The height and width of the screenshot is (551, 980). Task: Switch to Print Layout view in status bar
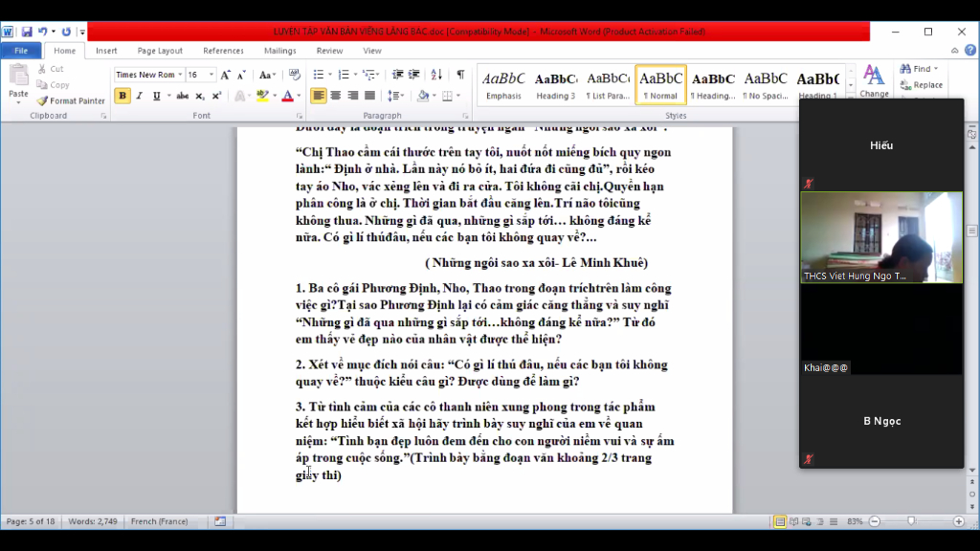pos(780,521)
